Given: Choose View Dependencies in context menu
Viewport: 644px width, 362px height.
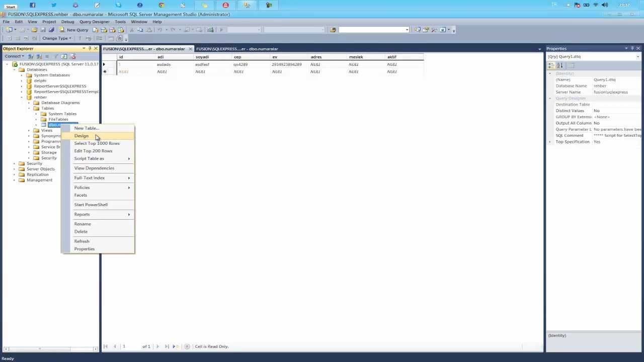Looking at the screenshot, I should (98, 168).
